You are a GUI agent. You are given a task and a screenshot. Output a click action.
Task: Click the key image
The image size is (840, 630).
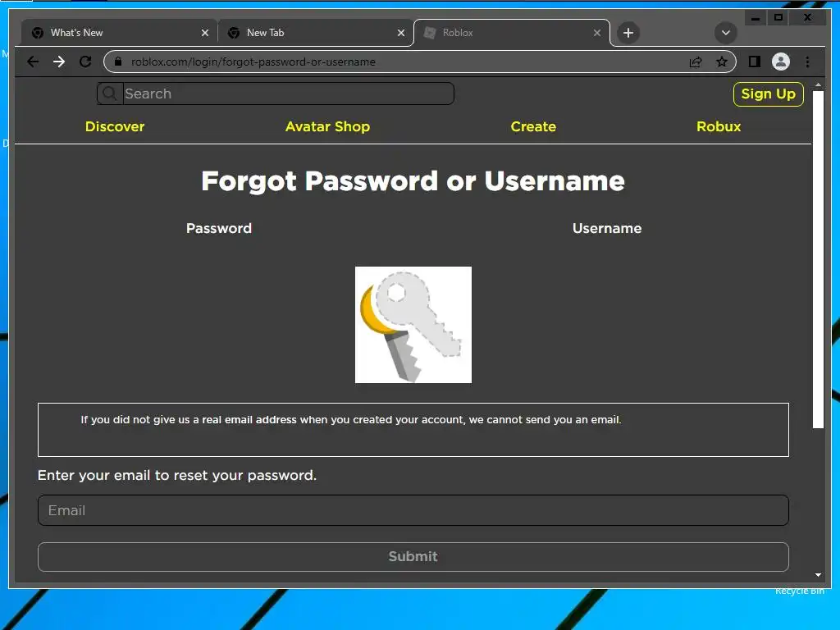tap(413, 325)
